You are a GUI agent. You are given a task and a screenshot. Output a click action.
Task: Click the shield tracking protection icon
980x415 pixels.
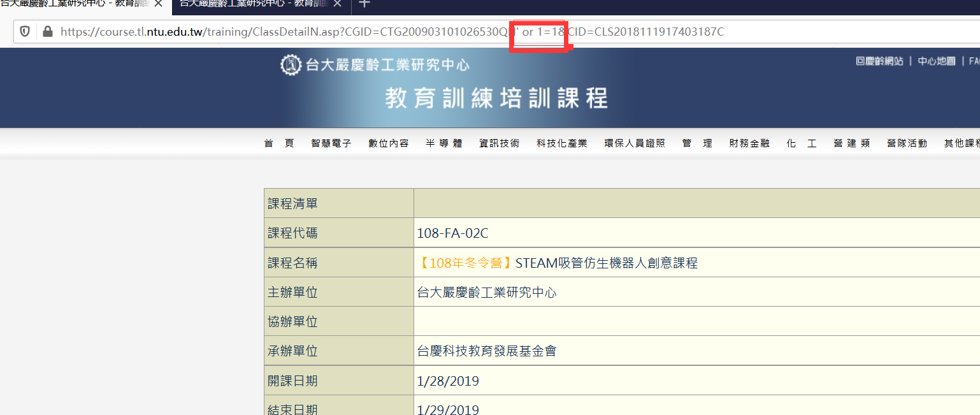[x=25, y=31]
